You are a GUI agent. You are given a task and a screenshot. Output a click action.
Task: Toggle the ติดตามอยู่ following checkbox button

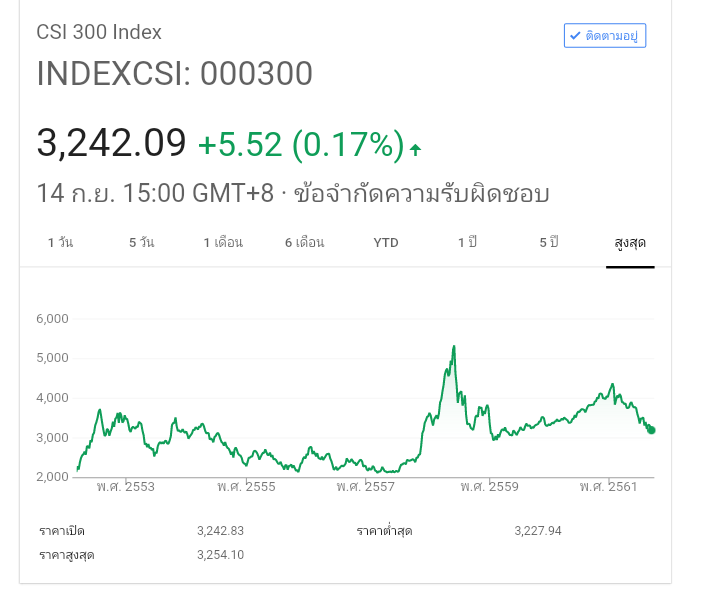tap(605, 35)
